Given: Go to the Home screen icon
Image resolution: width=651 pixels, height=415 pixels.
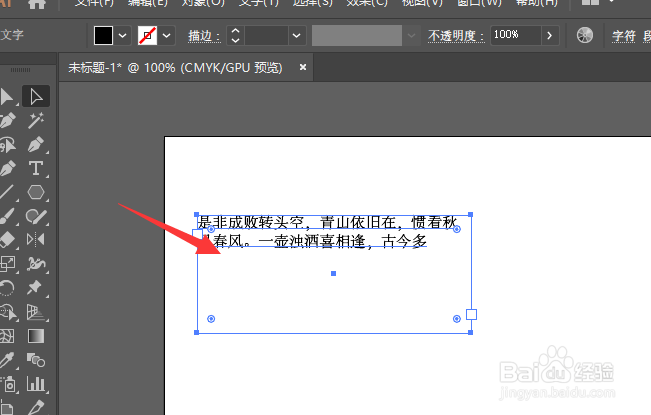Looking at the screenshot, I should click(x=37, y=4).
